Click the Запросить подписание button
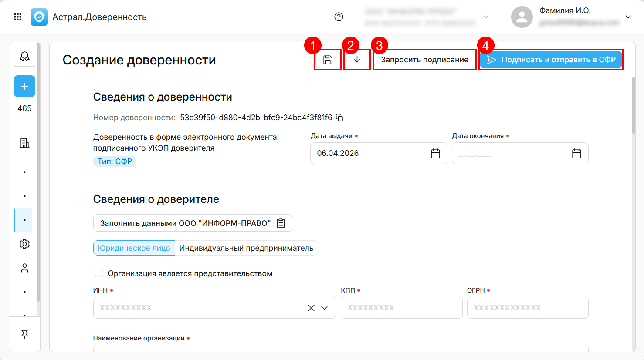This screenshot has width=644, height=360. click(x=424, y=60)
